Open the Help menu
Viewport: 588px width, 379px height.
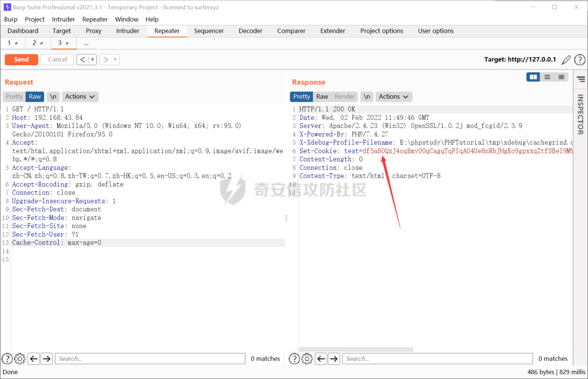pos(152,19)
